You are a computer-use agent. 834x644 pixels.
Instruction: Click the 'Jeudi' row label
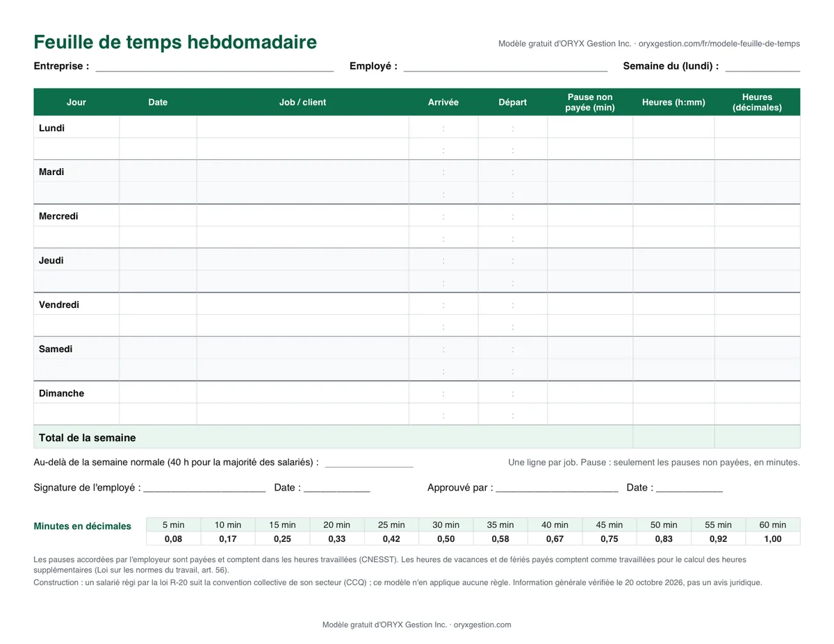coord(51,261)
